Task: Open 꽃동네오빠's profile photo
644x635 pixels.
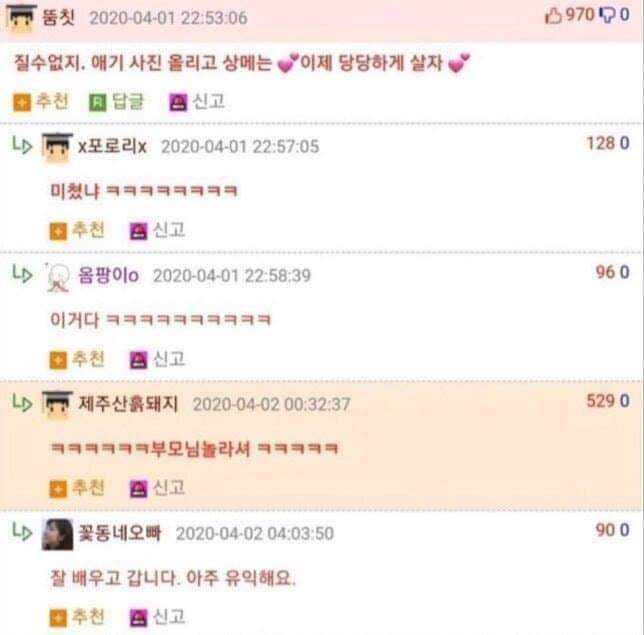Action: coord(58,534)
